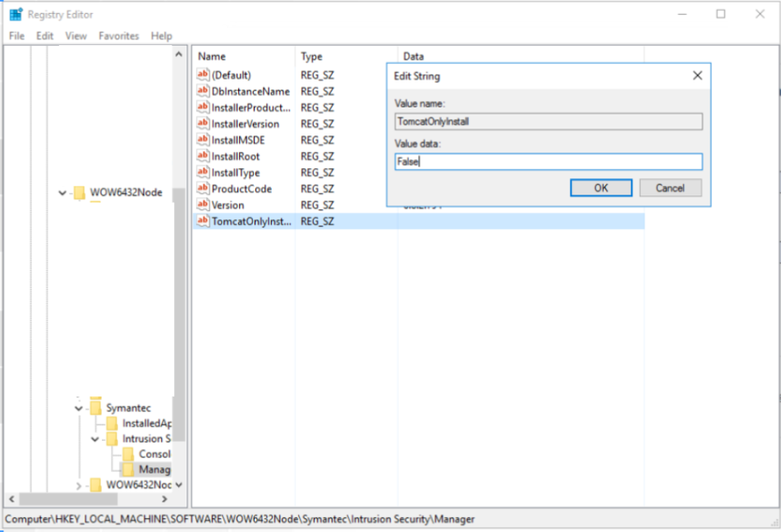Click the tree pane scroll left arrow
This screenshot has height=532, width=781.
(12, 498)
